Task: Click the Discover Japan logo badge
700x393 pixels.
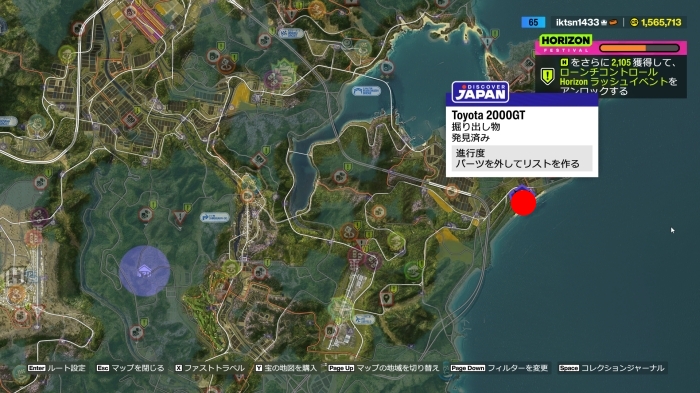Action: click(x=480, y=92)
